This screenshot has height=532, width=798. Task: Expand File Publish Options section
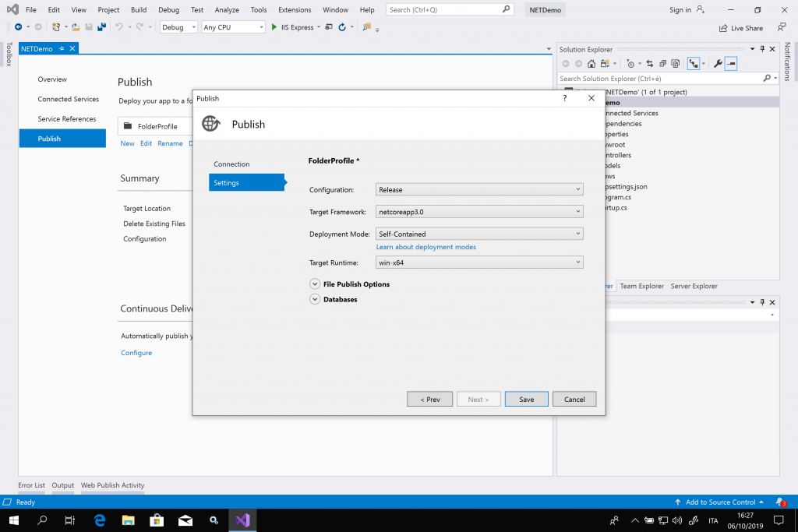(315, 284)
